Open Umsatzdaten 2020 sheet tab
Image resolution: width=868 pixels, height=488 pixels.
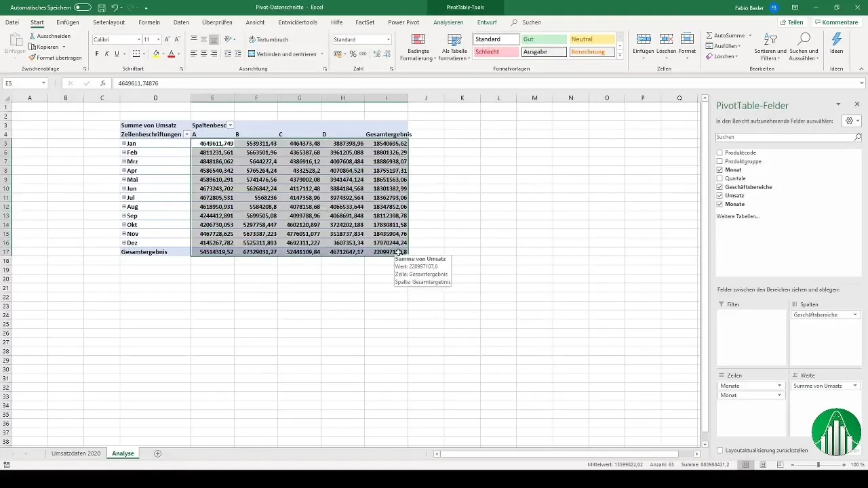point(76,453)
